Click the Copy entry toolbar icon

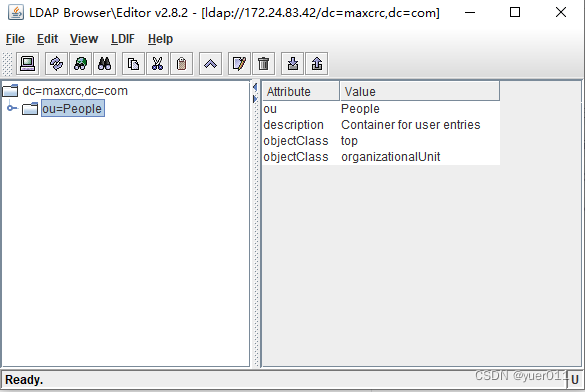click(x=133, y=64)
